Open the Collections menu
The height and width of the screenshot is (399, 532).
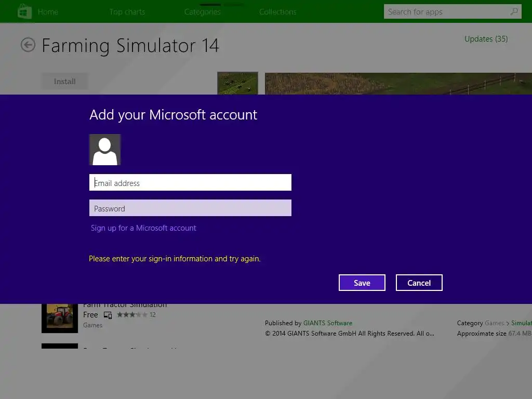click(x=277, y=12)
